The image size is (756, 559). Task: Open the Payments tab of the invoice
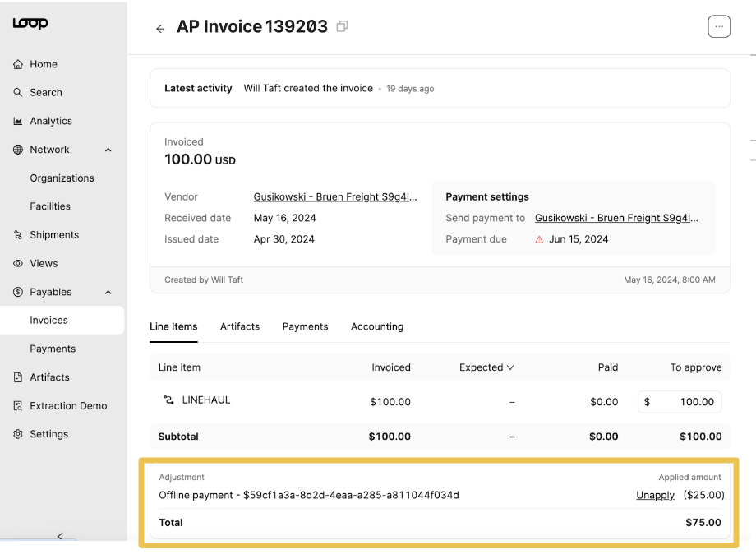305,326
